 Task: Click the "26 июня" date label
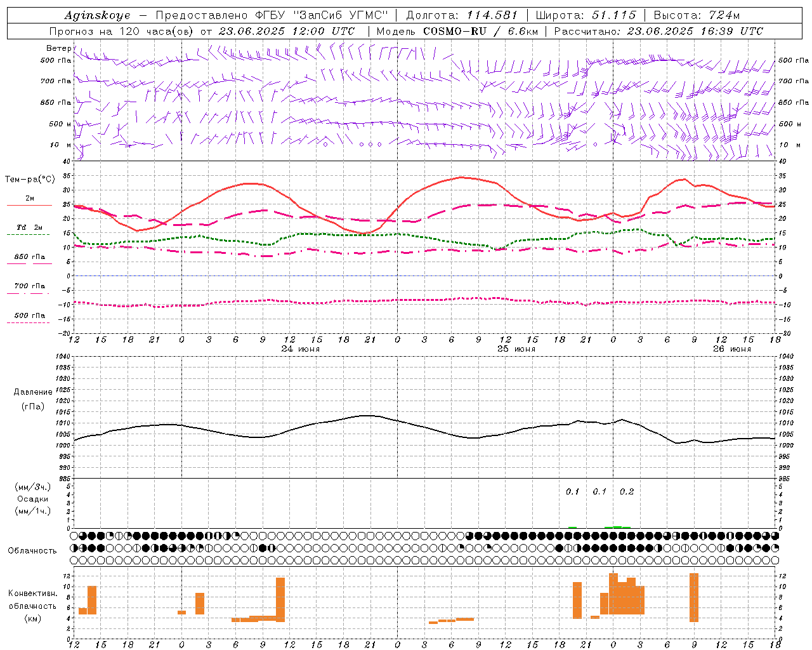(732, 349)
